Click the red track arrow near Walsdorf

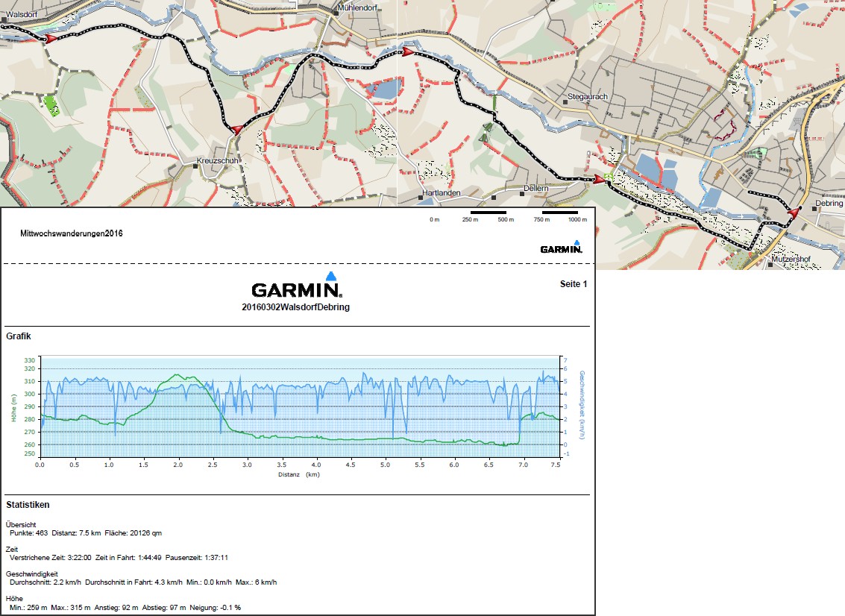click(50, 38)
